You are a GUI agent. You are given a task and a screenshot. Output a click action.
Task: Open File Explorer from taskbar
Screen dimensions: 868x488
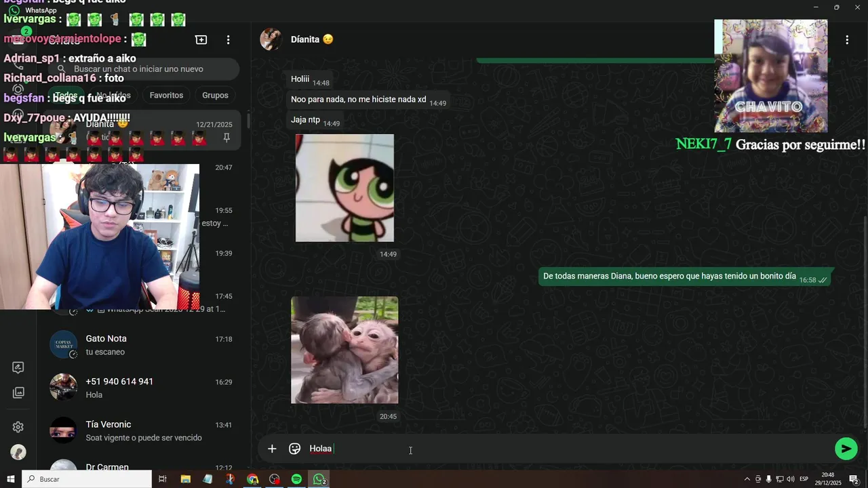coord(185,479)
